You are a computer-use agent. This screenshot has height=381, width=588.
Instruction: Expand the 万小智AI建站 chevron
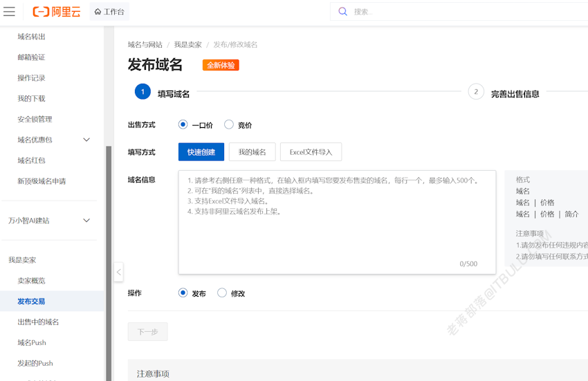[x=86, y=220]
